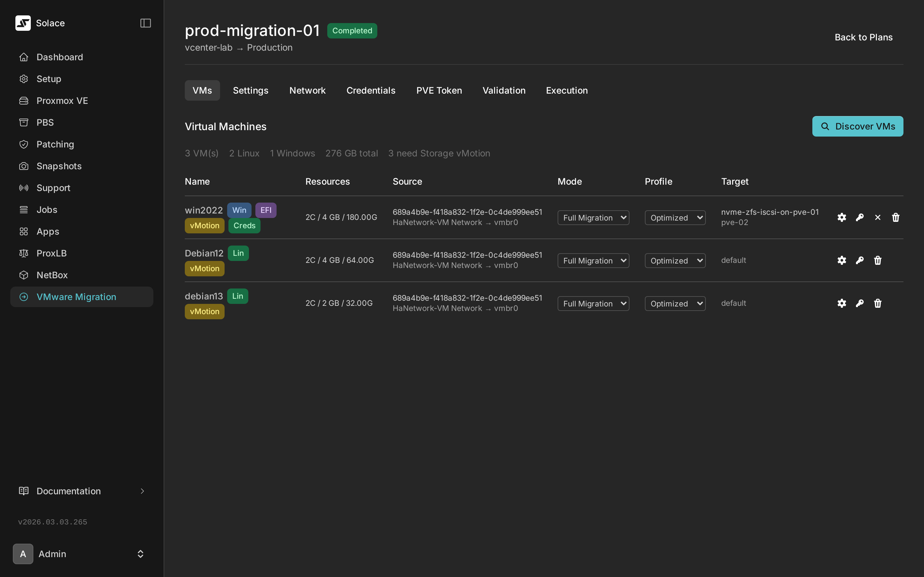Viewport: 924px width, 577px height.
Task: Collapse the sidebar with the panel toggle
Action: 145,23
